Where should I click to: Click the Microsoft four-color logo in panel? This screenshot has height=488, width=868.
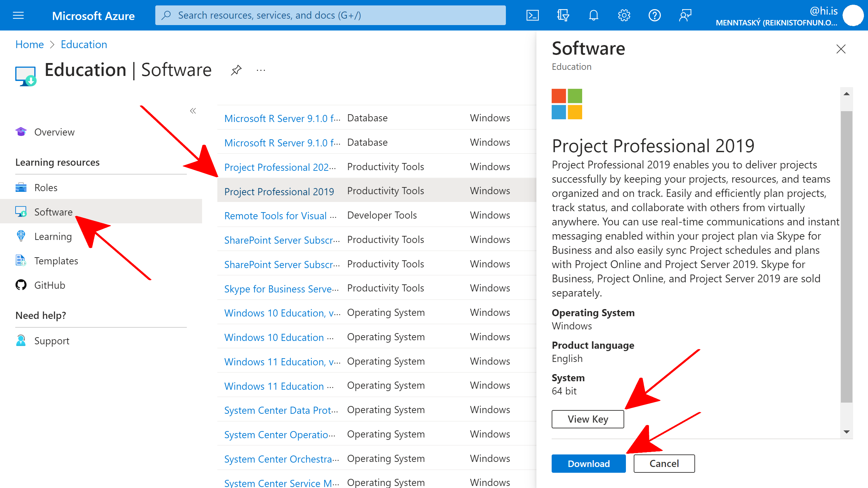[567, 104]
